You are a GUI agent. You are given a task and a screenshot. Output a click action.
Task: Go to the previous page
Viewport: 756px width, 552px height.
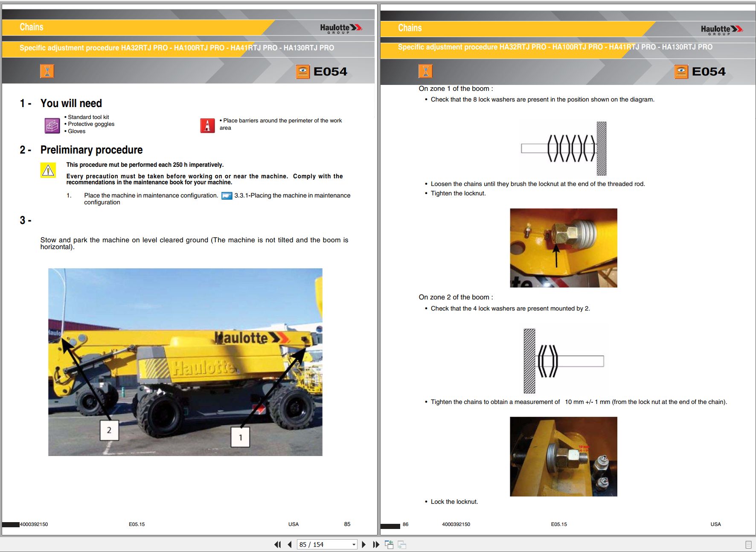click(x=290, y=544)
